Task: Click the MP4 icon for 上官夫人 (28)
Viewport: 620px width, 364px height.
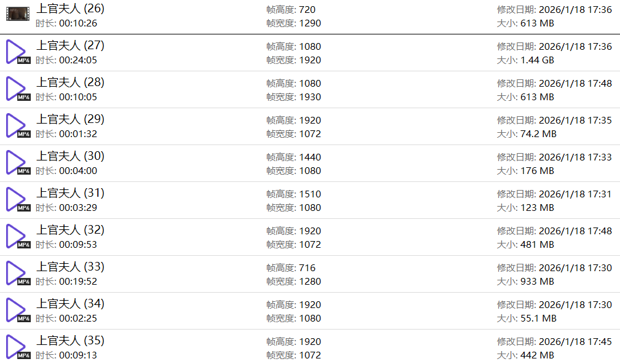Action: [17, 89]
